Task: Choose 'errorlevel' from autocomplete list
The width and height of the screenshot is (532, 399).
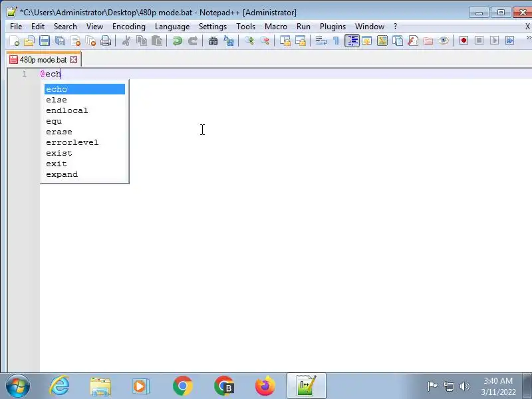Action: [x=85, y=142]
